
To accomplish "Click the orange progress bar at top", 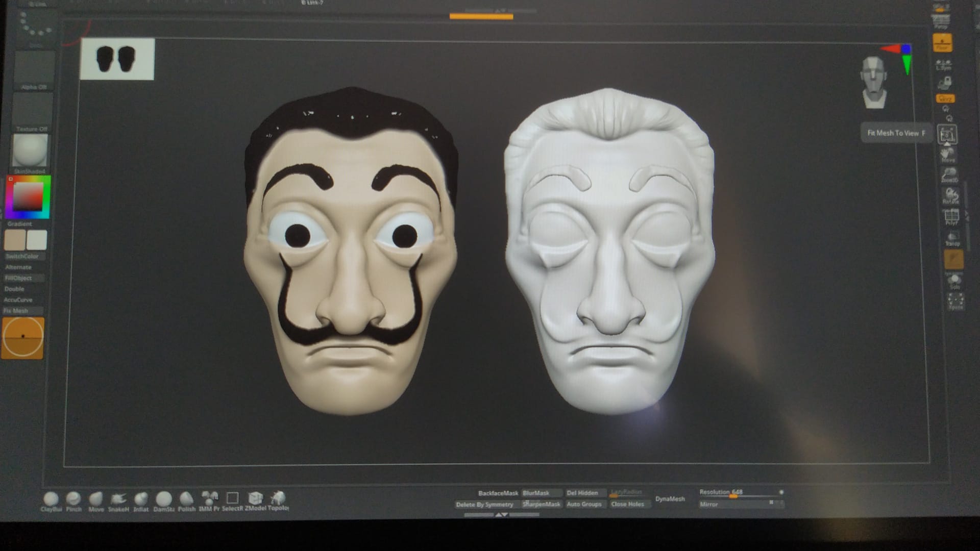I will 481,17.
